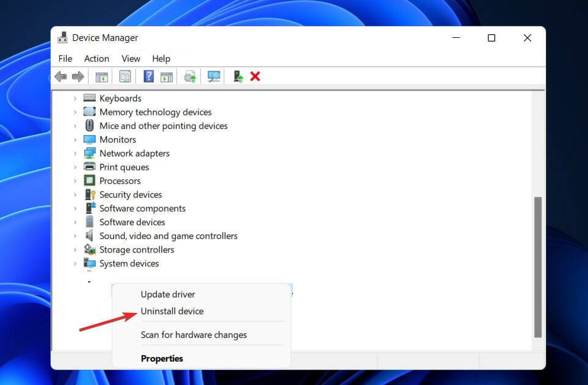Open the Action menu
588x385 pixels.
click(96, 59)
